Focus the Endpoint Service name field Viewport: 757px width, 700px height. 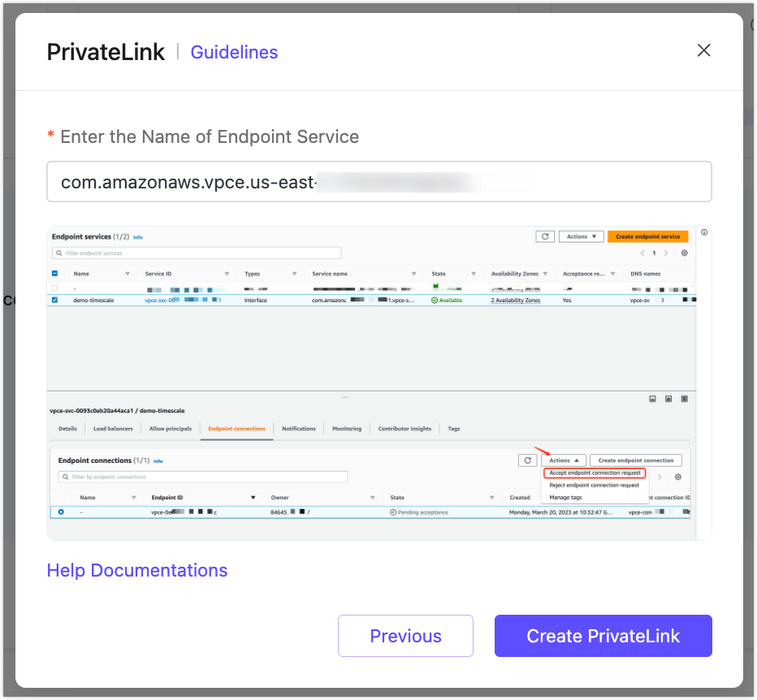point(378,182)
